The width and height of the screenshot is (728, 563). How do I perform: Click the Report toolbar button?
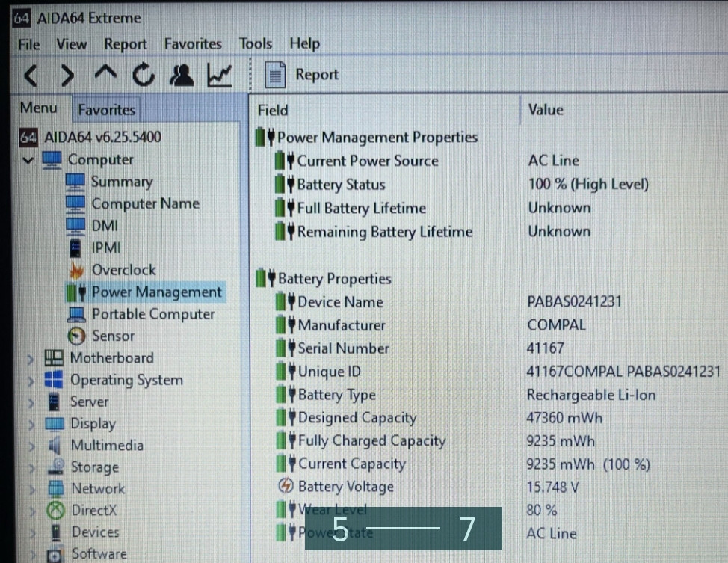(297, 74)
